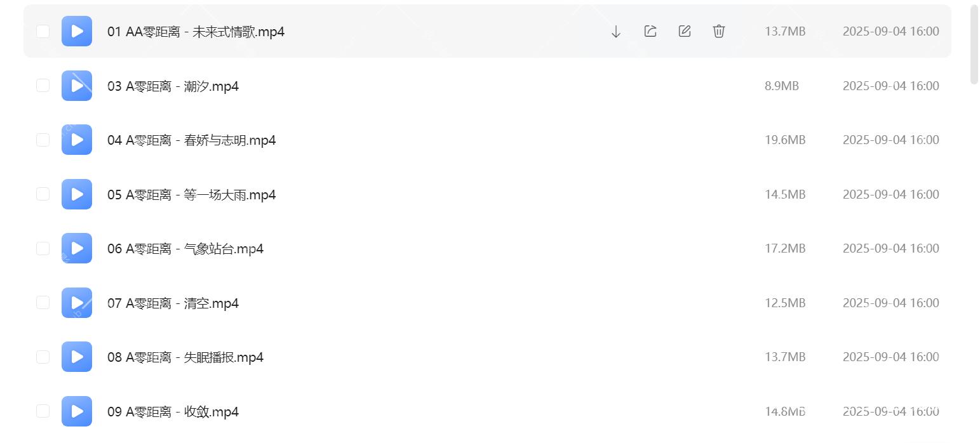The width and height of the screenshot is (980, 443).
Task: Rename 01 AA零距离 - 未来式情歌.mp4
Action: [x=684, y=30]
